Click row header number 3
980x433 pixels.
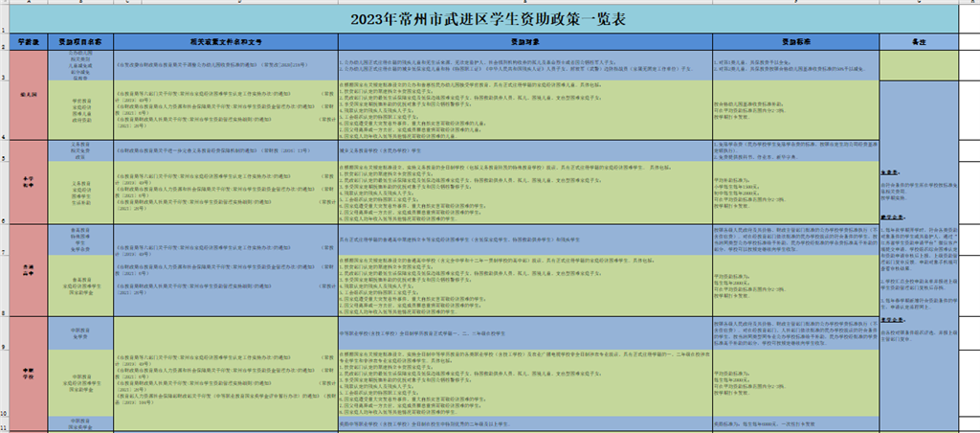[5, 66]
